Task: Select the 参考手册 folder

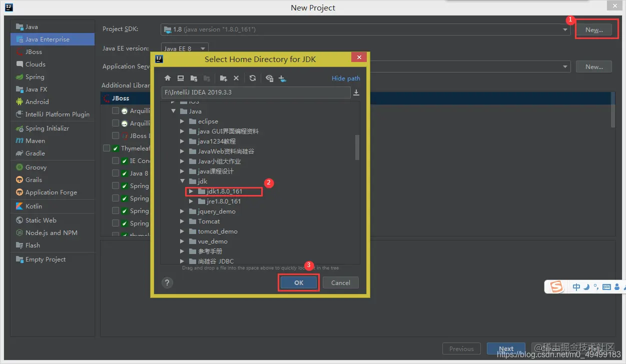Action: click(210, 251)
